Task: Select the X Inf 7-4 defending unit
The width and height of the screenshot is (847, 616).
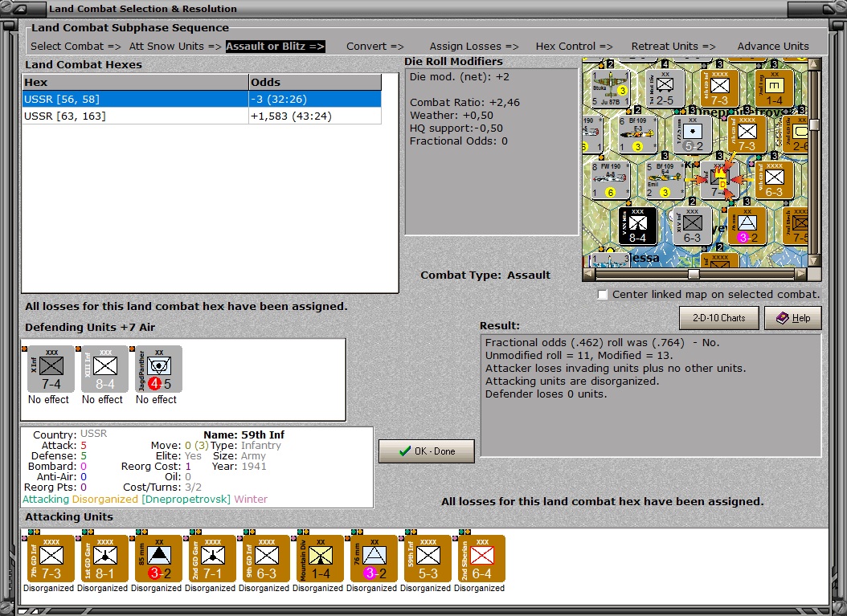Action: (51, 369)
